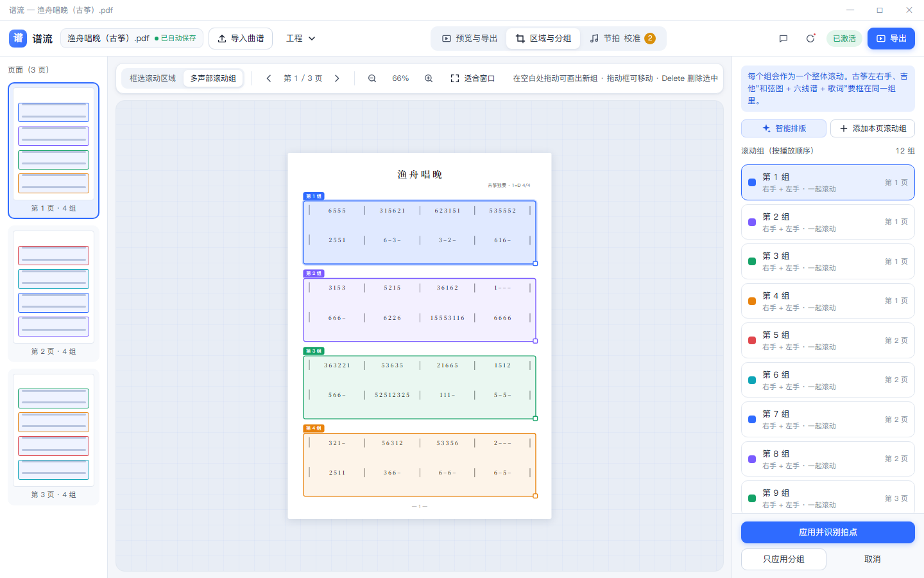Select the orange 第 4 组 region on score
The height and width of the screenshot is (578, 924).
click(x=420, y=465)
